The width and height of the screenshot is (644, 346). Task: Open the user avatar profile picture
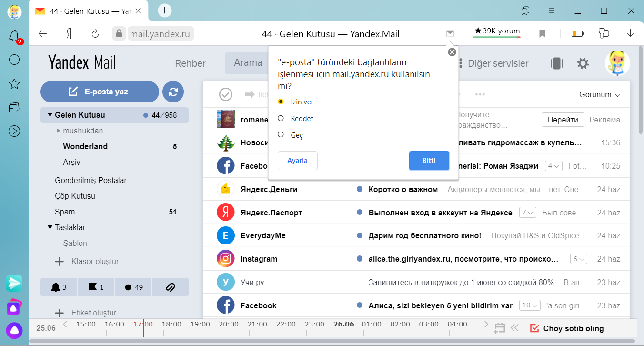(x=617, y=63)
